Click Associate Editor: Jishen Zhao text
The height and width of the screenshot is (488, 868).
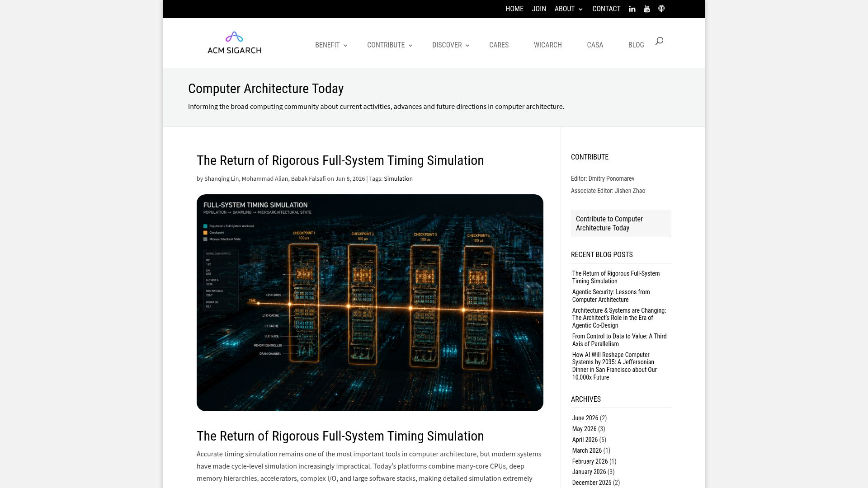[x=608, y=191]
